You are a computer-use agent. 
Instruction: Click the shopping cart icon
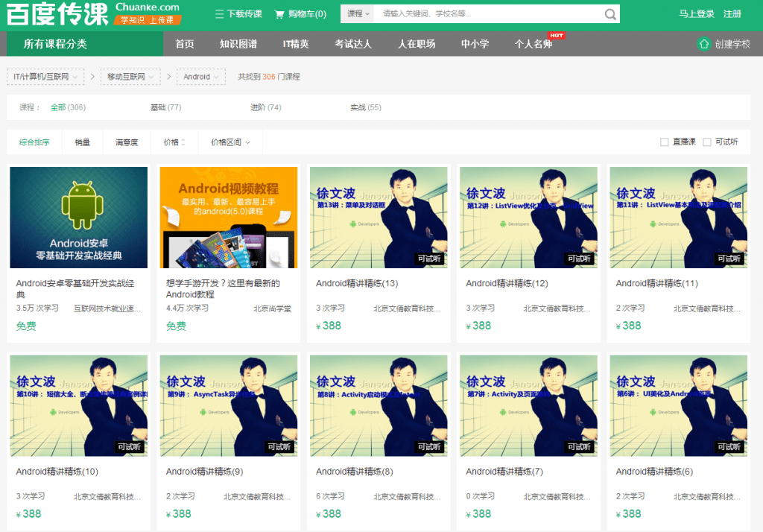point(279,13)
